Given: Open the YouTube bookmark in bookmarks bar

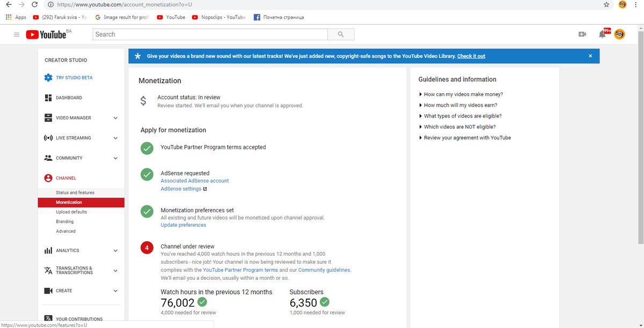Looking at the screenshot, I should coord(171,17).
